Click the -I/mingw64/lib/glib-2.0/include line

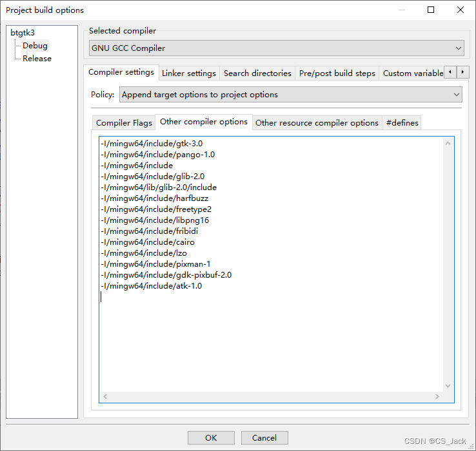tap(159, 187)
